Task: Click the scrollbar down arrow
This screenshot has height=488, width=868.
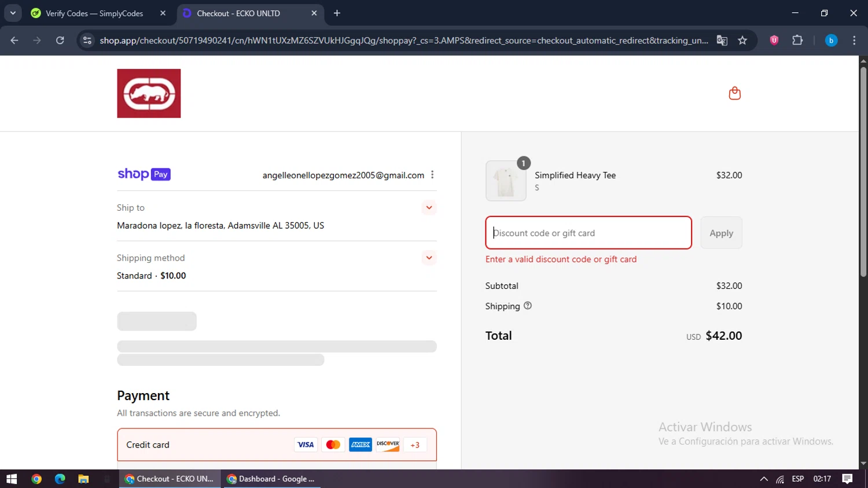Action: point(863,464)
